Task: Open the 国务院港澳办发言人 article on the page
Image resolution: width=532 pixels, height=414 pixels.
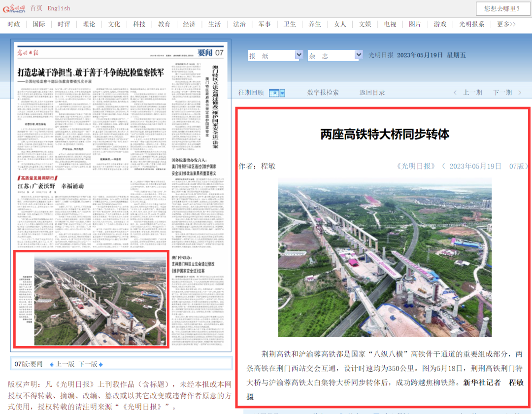Action: (194, 167)
